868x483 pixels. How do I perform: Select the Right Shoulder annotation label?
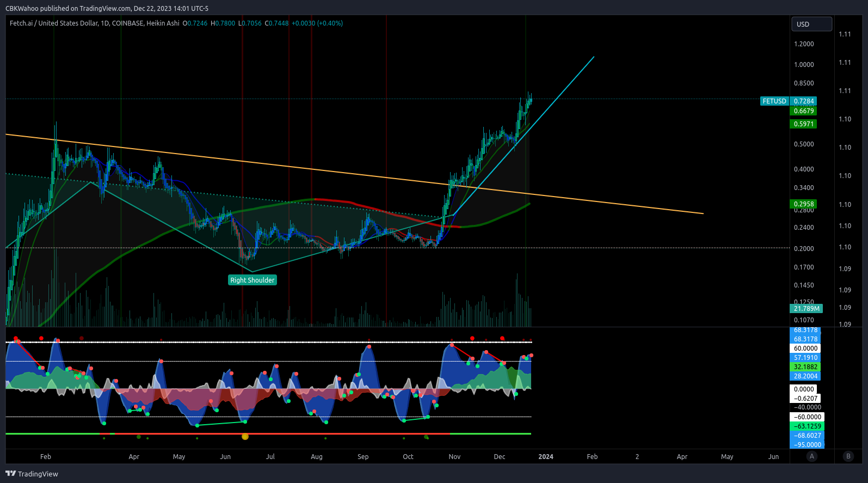point(253,280)
